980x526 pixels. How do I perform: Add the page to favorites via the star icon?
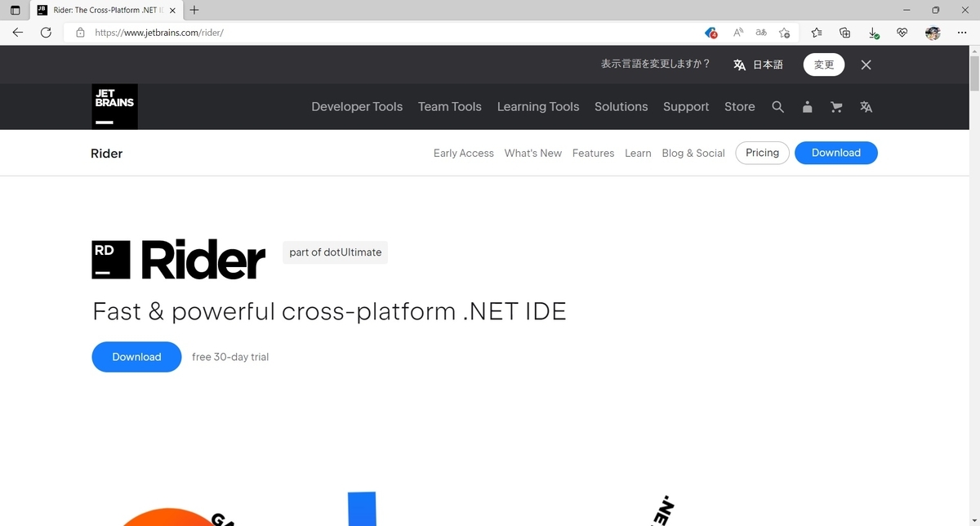pyautogui.click(x=785, y=33)
